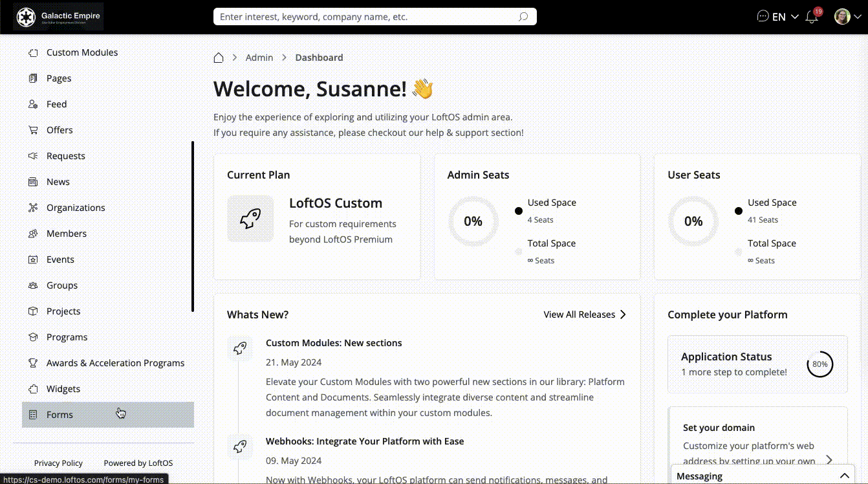Click the Custom Modules release rocket icon

click(240, 348)
